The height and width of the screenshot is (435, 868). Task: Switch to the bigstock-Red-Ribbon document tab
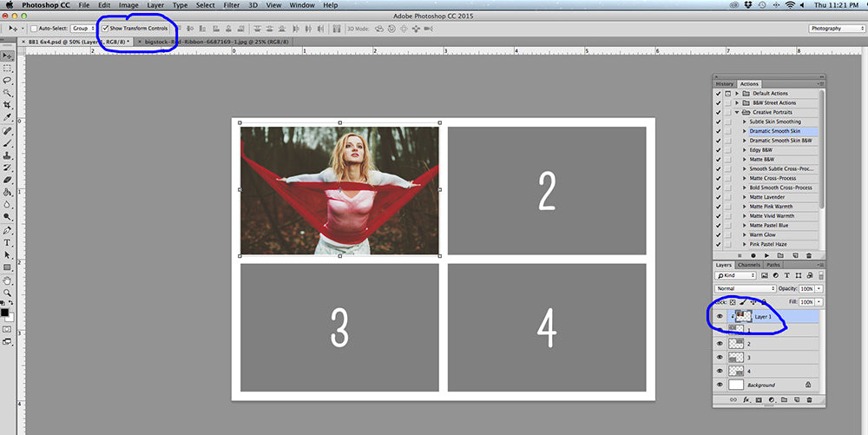point(214,42)
